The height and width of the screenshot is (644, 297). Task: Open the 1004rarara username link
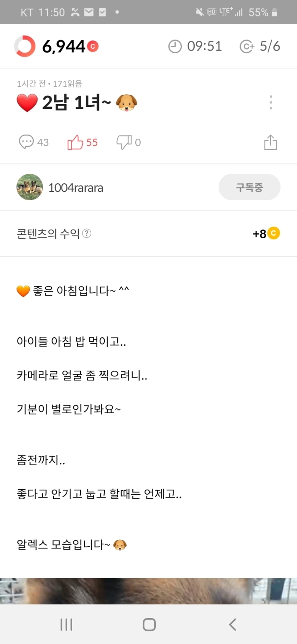tap(76, 188)
